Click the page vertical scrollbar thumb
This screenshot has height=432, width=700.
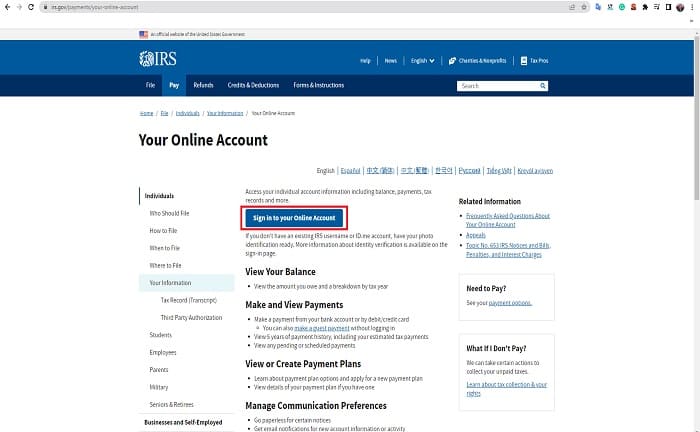click(x=696, y=118)
